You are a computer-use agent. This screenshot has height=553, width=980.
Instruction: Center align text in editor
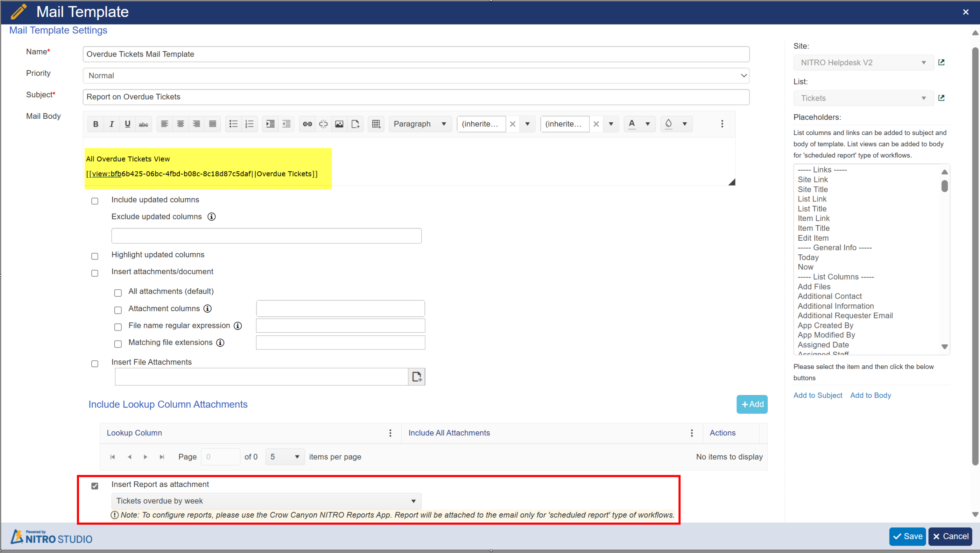[180, 124]
